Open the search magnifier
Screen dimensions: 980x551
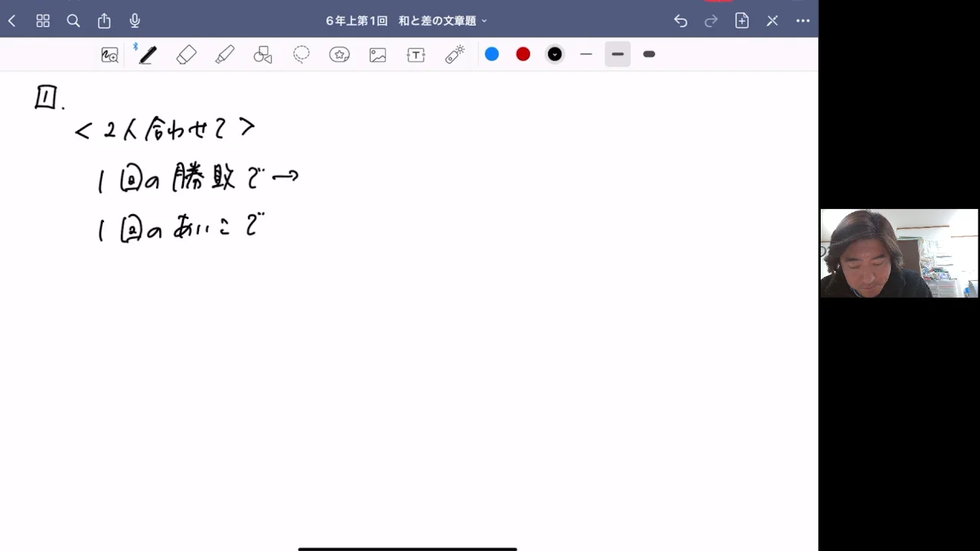(x=73, y=21)
